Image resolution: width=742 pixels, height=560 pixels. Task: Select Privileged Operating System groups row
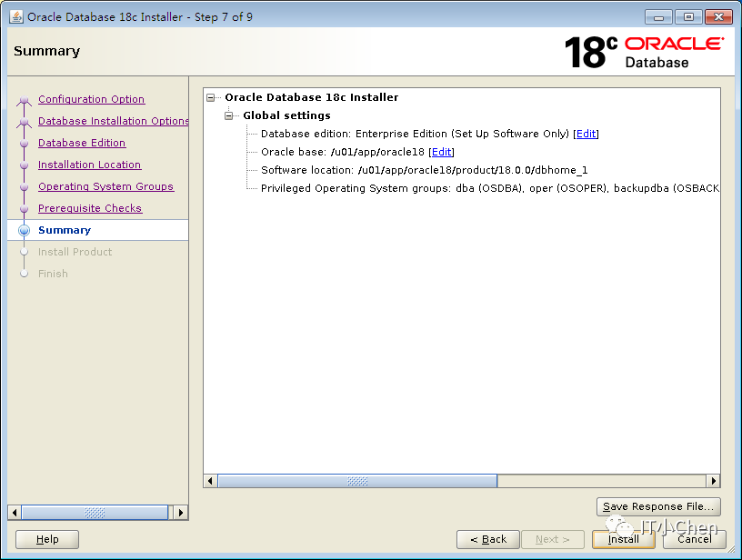pos(490,188)
